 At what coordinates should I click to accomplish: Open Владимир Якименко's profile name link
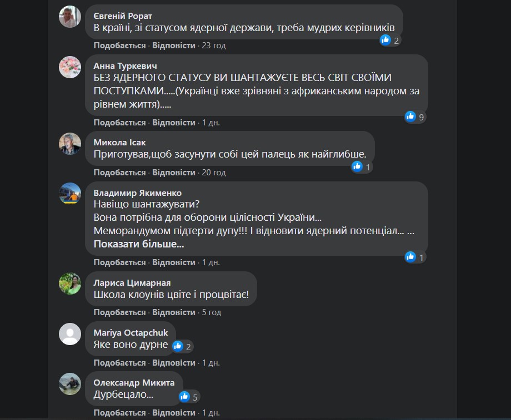(x=138, y=193)
